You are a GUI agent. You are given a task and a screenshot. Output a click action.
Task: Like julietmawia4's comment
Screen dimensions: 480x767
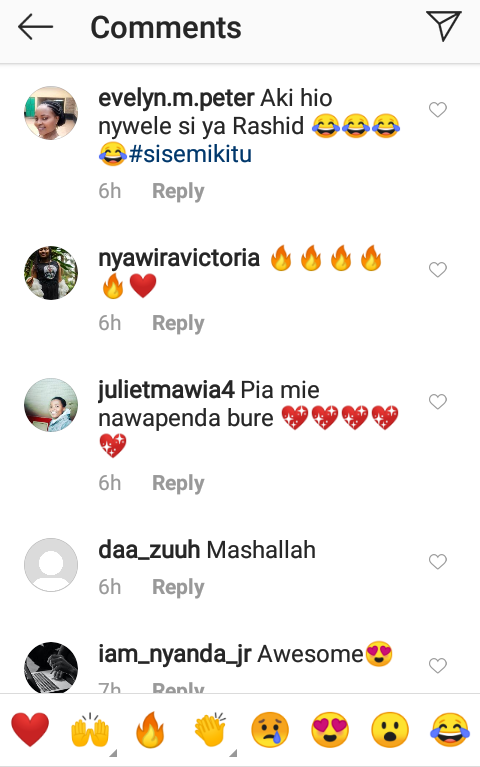point(438,402)
